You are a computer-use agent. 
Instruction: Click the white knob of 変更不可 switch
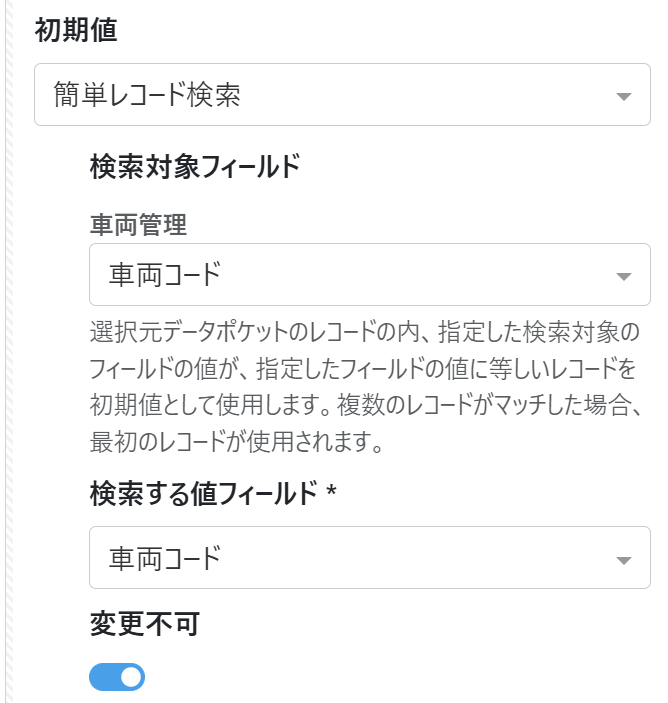[130, 678]
